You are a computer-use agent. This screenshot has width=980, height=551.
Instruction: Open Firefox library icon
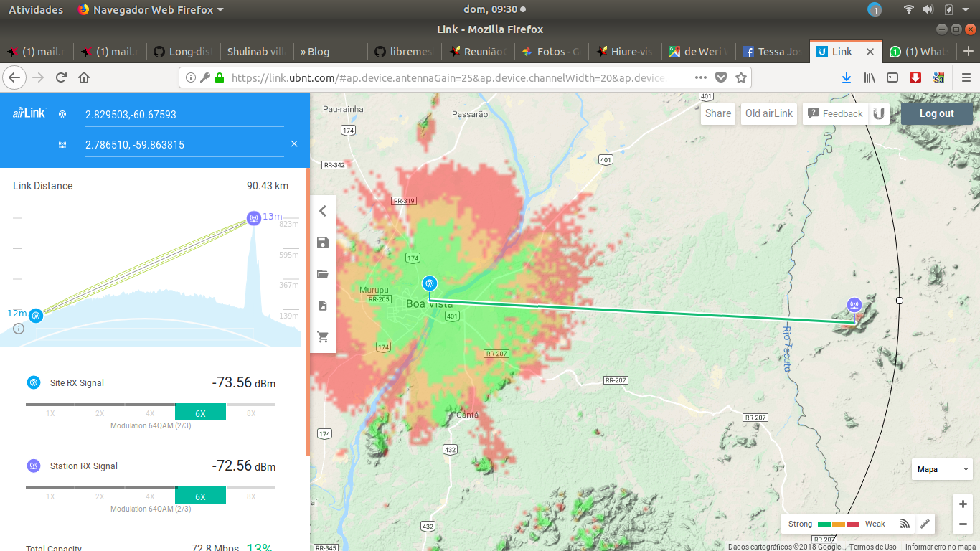pos(870,77)
